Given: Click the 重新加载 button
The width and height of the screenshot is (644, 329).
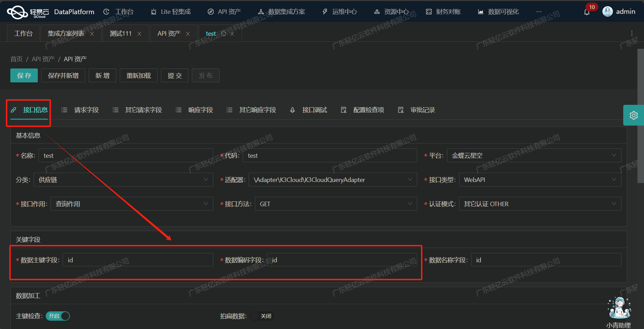Looking at the screenshot, I should (138, 75).
